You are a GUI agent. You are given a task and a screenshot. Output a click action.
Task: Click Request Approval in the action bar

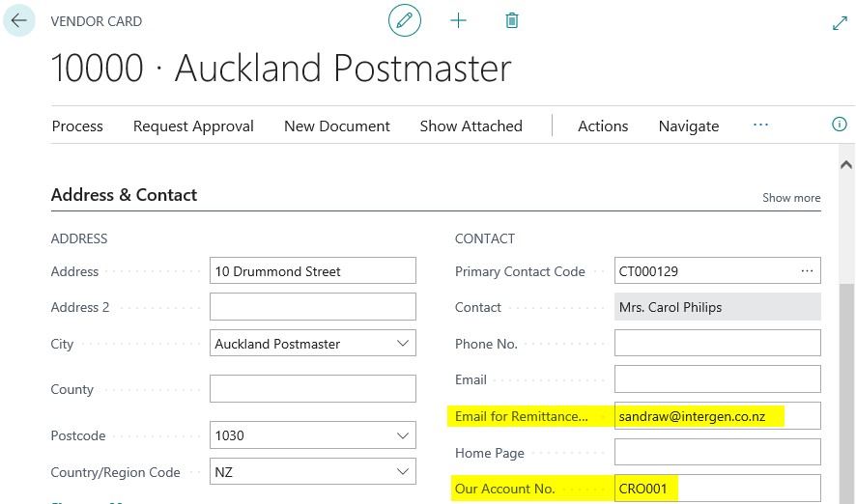pos(193,126)
